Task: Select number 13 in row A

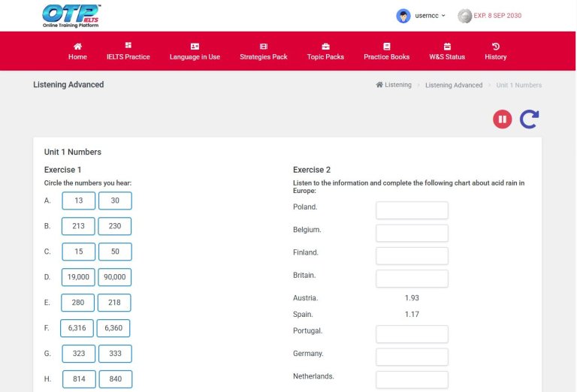Action: click(78, 201)
